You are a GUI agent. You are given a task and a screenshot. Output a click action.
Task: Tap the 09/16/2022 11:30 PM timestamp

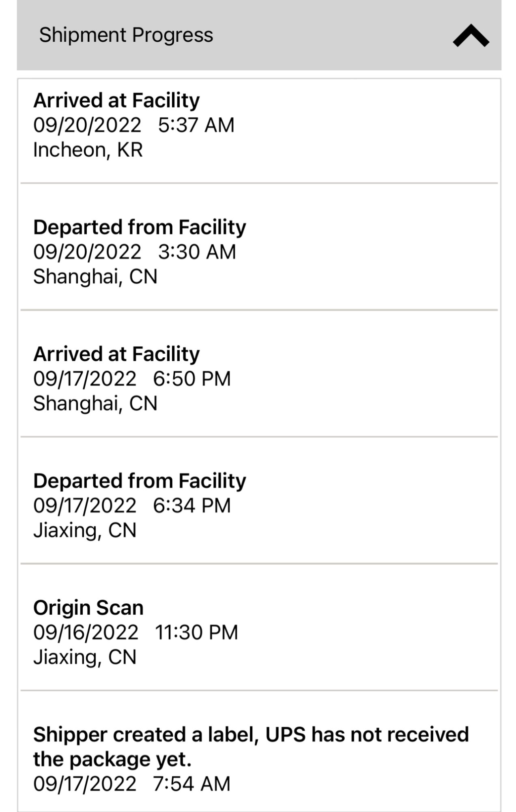pos(135,633)
